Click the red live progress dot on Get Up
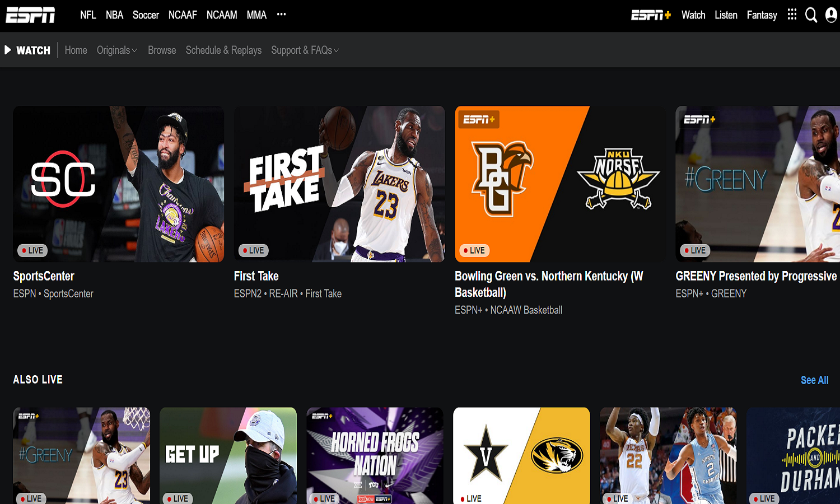 [169, 498]
